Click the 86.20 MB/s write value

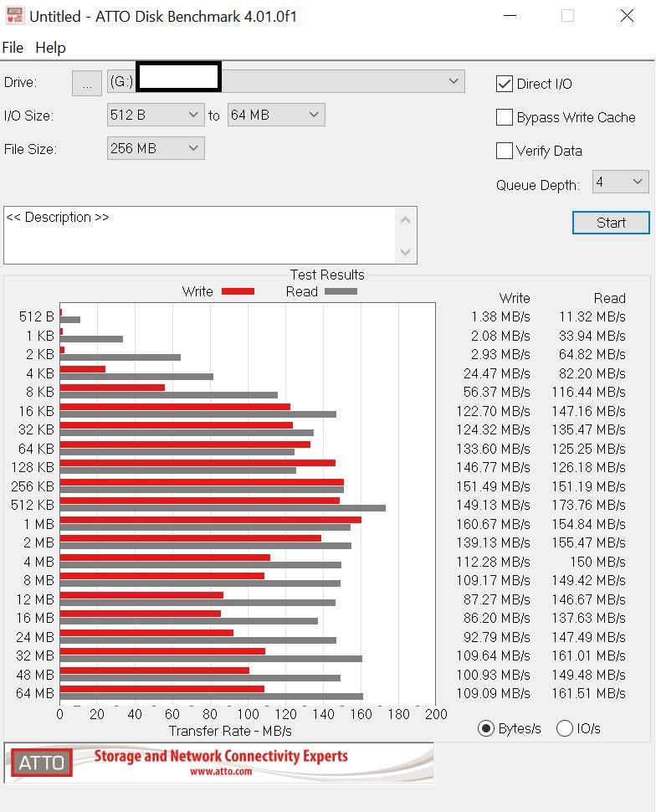point(496,619)
